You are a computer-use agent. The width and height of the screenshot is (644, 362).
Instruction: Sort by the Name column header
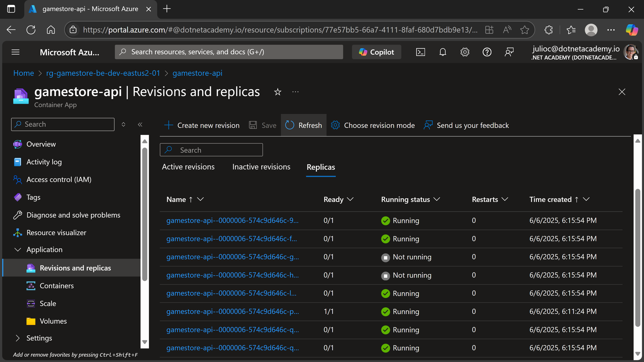176,199
